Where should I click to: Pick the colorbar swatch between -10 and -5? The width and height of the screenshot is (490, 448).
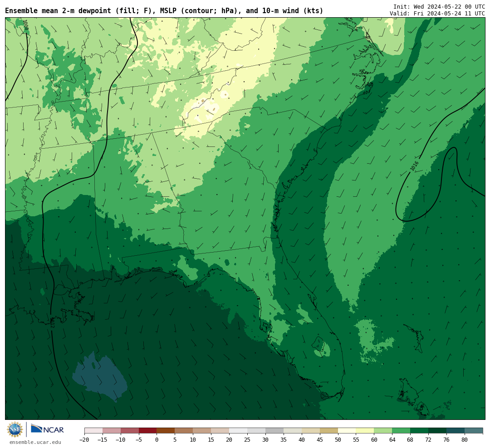click(130, 430)
